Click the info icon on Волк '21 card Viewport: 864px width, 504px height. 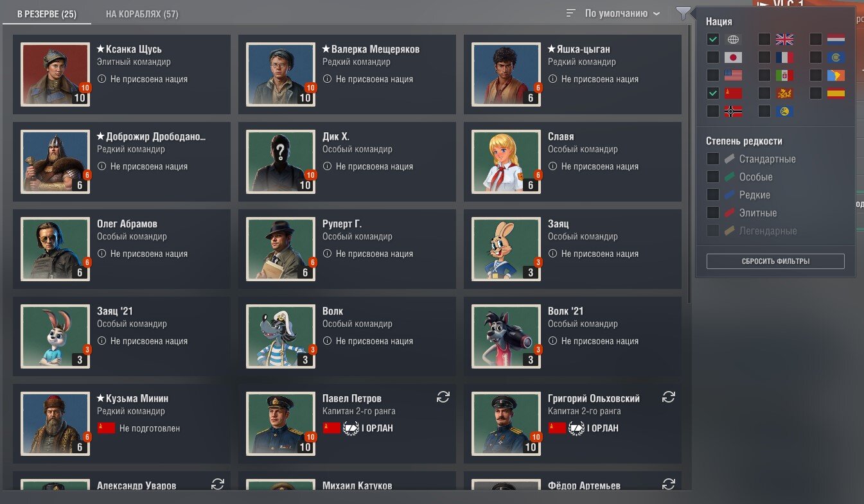pyautogui.click(x=552, y=341)
